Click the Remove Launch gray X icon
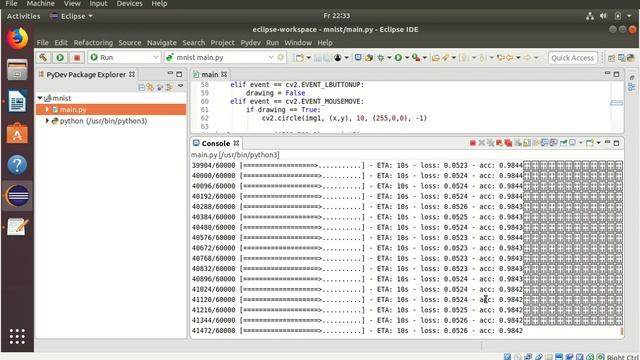The height and width of the screenshot is (360, 640). tap(482, 143)
